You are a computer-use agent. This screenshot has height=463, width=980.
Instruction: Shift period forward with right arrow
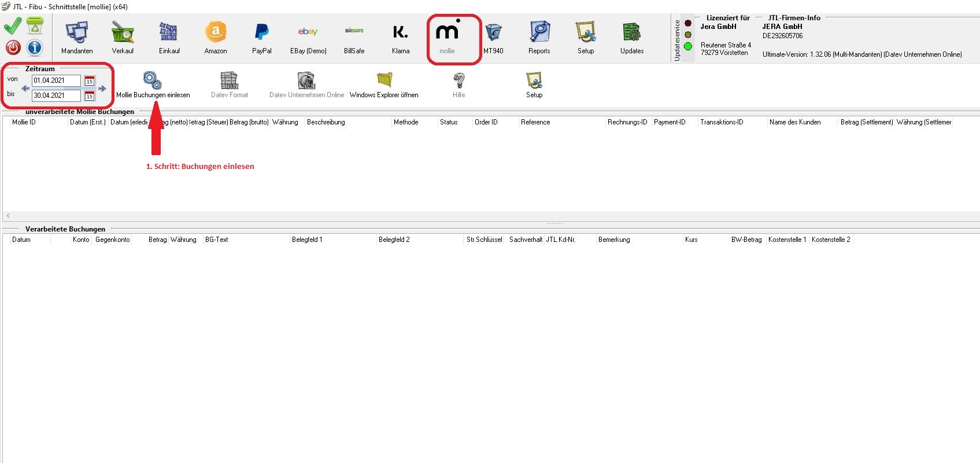tap(102, 89)
